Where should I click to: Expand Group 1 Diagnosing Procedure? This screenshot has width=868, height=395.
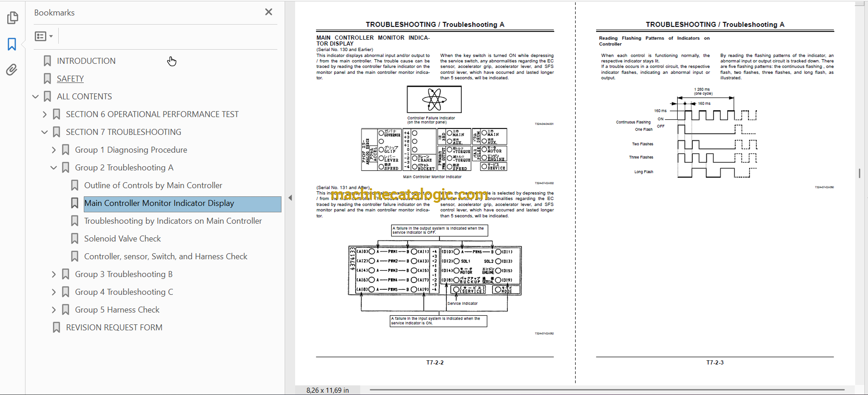(x=54, y=149)
